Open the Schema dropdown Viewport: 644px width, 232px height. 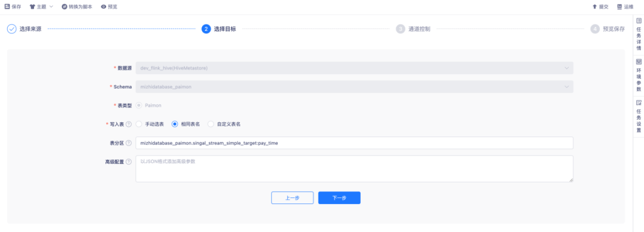(x=354, y=86)
